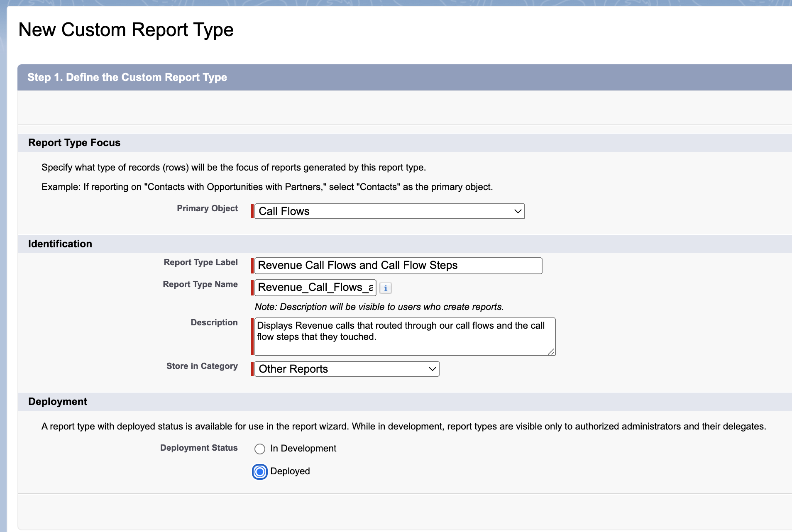Click the Primary Object field label
The width and height of the screenshot is (792, 532).
(207, 208)
